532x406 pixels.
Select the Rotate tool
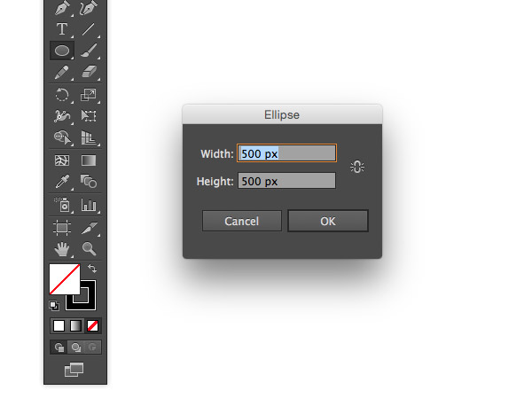[62, 95]
